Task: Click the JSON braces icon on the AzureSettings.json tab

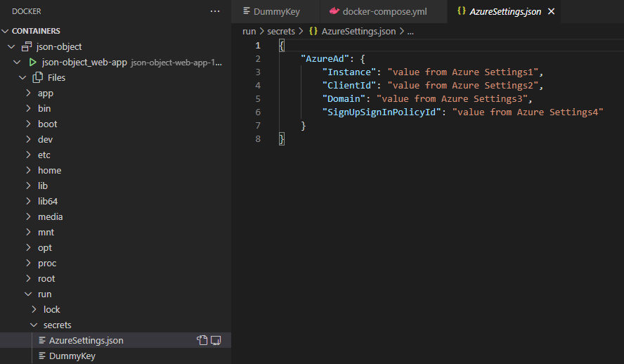Action: pos(461,11)
